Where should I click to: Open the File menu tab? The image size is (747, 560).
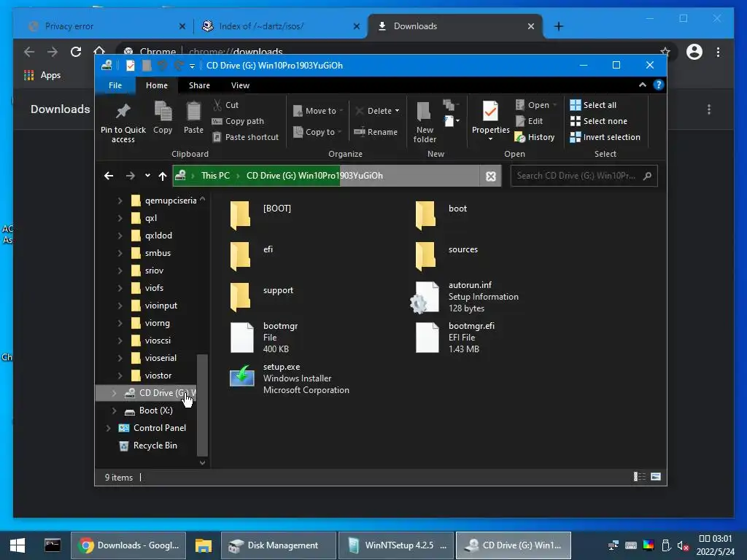click(115, 85)
